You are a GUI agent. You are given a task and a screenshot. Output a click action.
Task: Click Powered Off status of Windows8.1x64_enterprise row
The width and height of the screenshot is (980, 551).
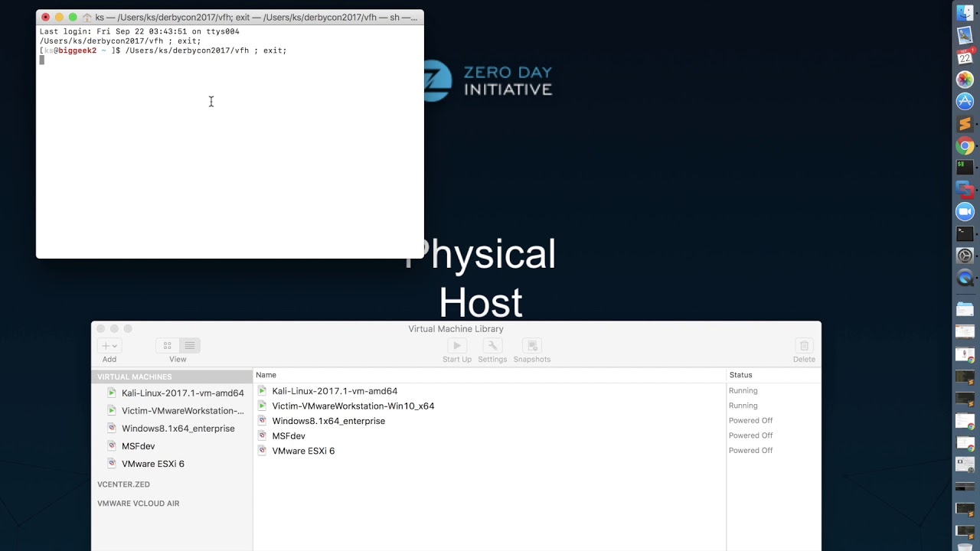click(750, 420)
